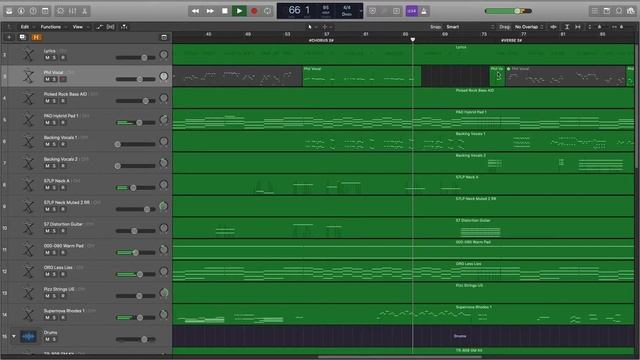The width and height of the screenshot is (640, 360).
Task: Select the Phil Vocal region under chorus
Action: [362, 76]
